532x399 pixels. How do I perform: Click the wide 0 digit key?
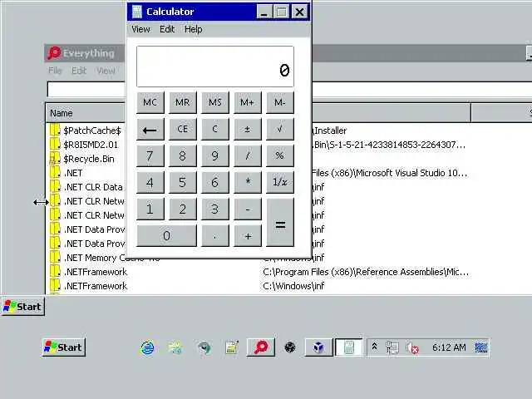coord(166,236)
